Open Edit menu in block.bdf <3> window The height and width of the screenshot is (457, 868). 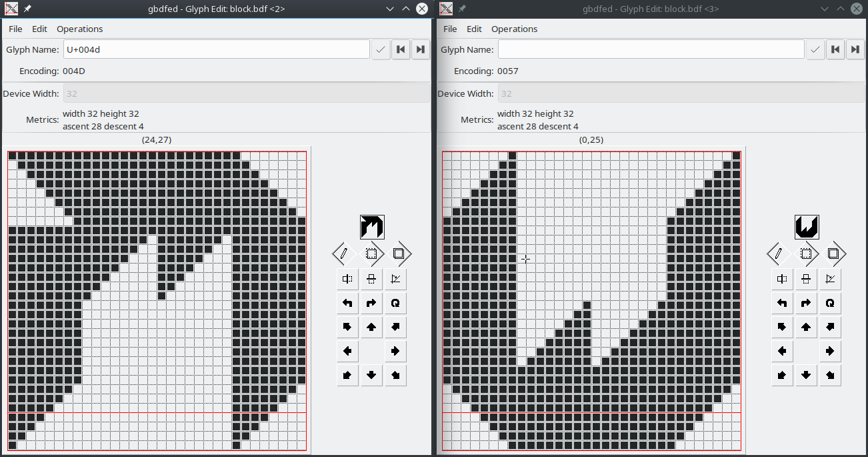click(475, 29)
